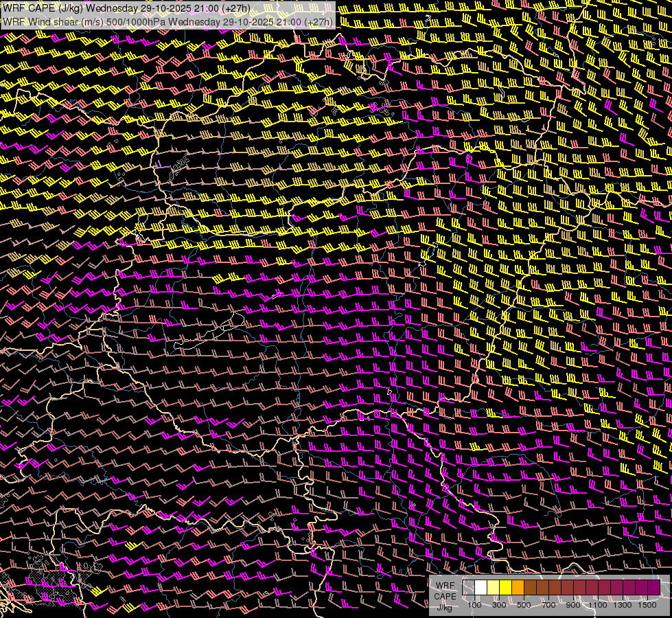
Task: Click the white swatch in the CAPE legend
Action: coord(481,588)
